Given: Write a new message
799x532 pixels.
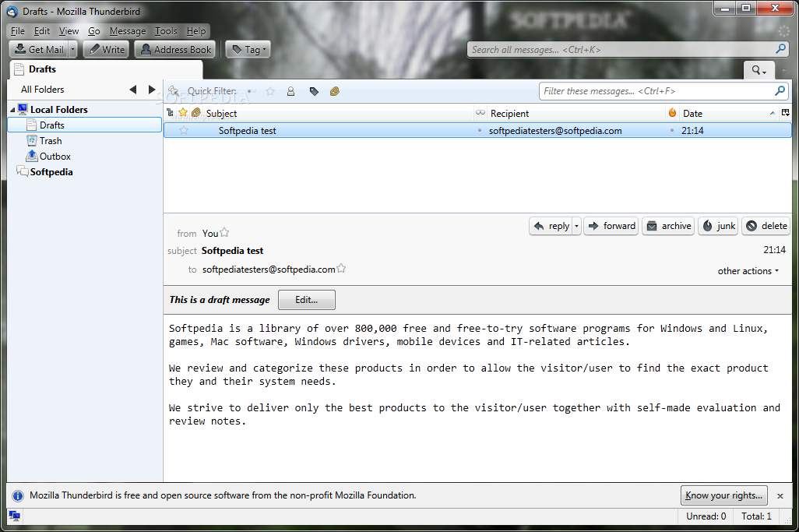Looking at the screenshot, I should [x=107, y=49].
